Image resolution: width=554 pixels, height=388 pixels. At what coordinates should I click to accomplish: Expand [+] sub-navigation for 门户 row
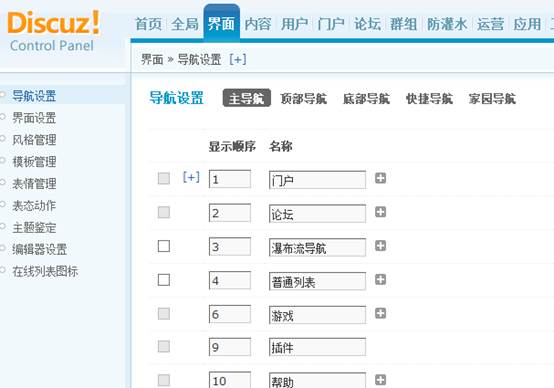point(191,177)
